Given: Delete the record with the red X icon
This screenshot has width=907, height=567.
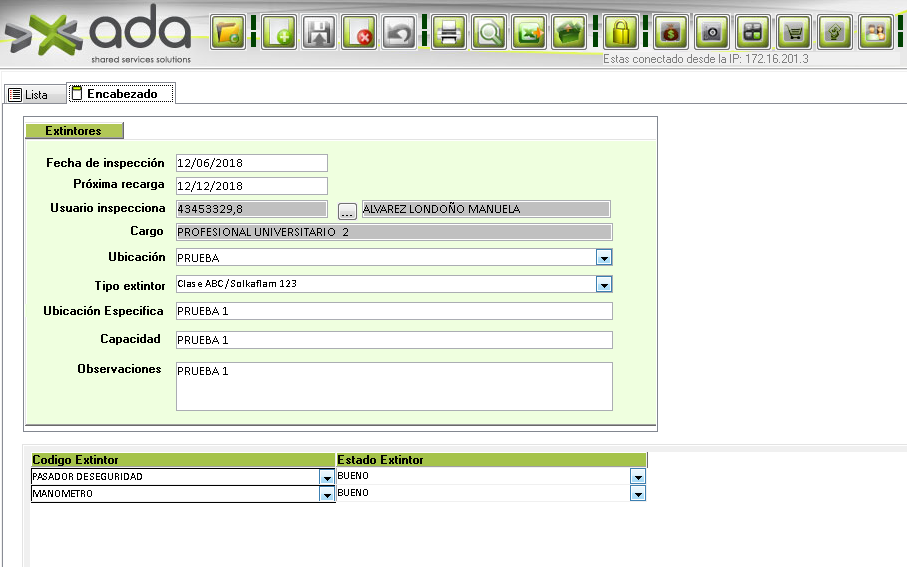Looking at the screenshot, I should [x=359, y=33].
